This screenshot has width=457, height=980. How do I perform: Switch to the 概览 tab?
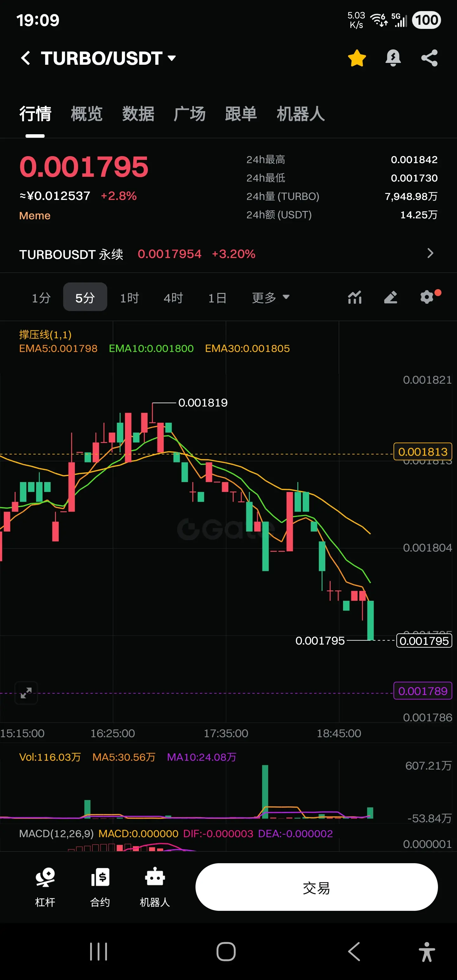(86, 114)
